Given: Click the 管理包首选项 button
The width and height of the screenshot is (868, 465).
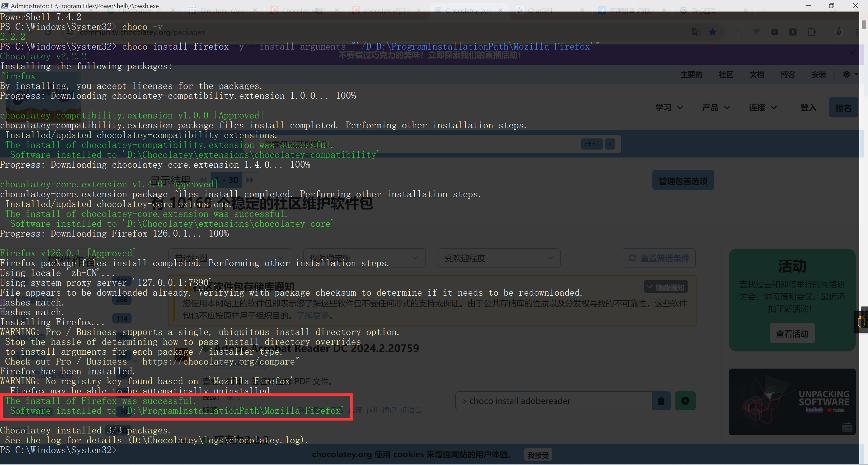Looking at the screenshot, I should pos(683,181).
